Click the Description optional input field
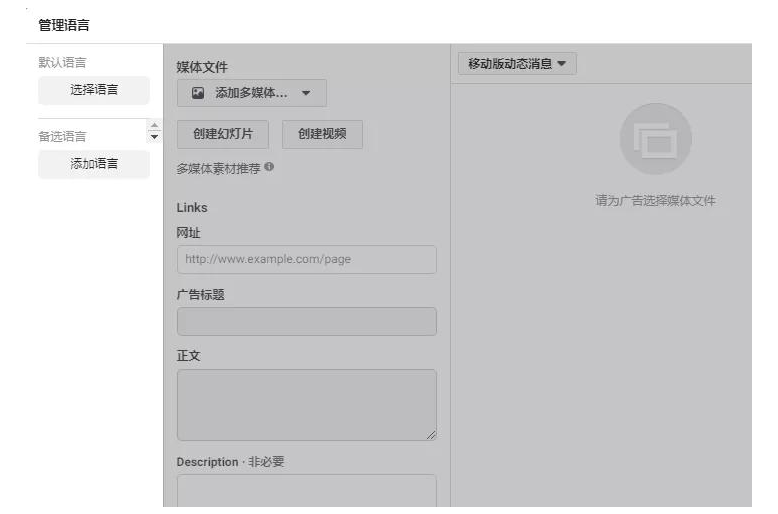Screen dimensions: 778x514 click(x=307, y=491)
